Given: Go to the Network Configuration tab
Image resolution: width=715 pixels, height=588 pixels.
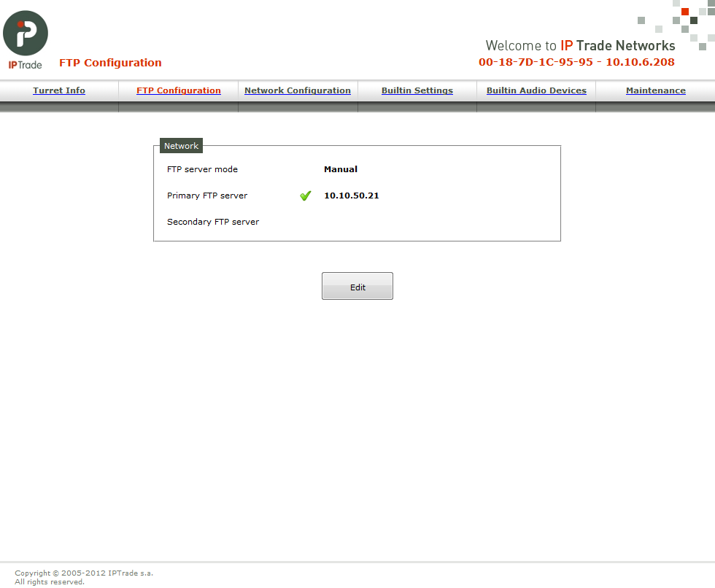Looking at the screenshot, I should click(x=298, y=90).
